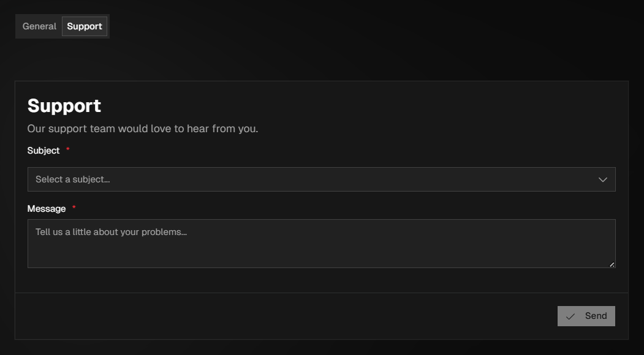The width and height of the screenshot is (644, 355).
Task: Switch to the General tab
Action: tap(39, 26)
